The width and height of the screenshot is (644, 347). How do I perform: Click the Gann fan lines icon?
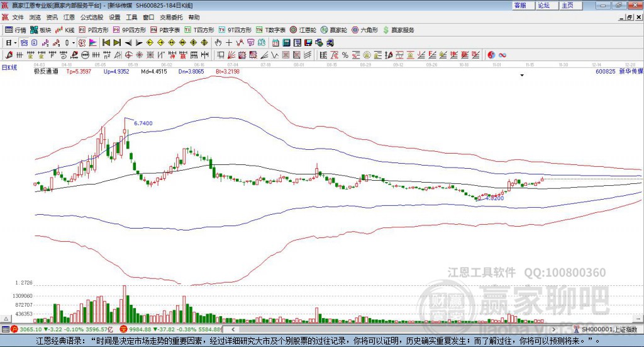231,55
